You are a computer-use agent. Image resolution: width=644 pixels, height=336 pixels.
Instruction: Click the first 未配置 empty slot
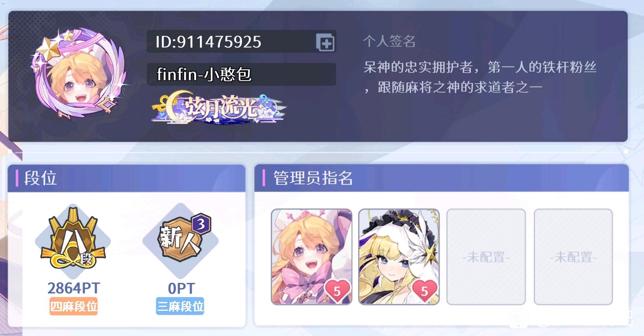(x=486, y=257)
